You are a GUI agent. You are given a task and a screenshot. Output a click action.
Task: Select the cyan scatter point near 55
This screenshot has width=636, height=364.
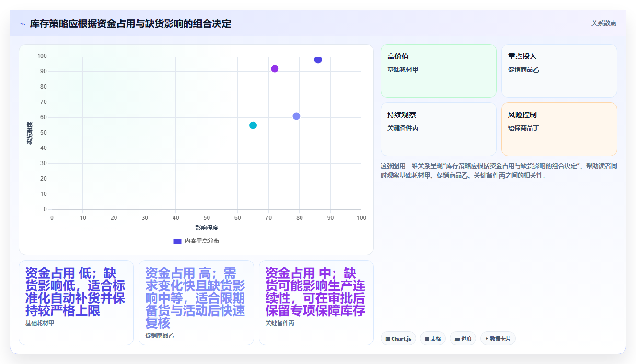pos(253,125)
